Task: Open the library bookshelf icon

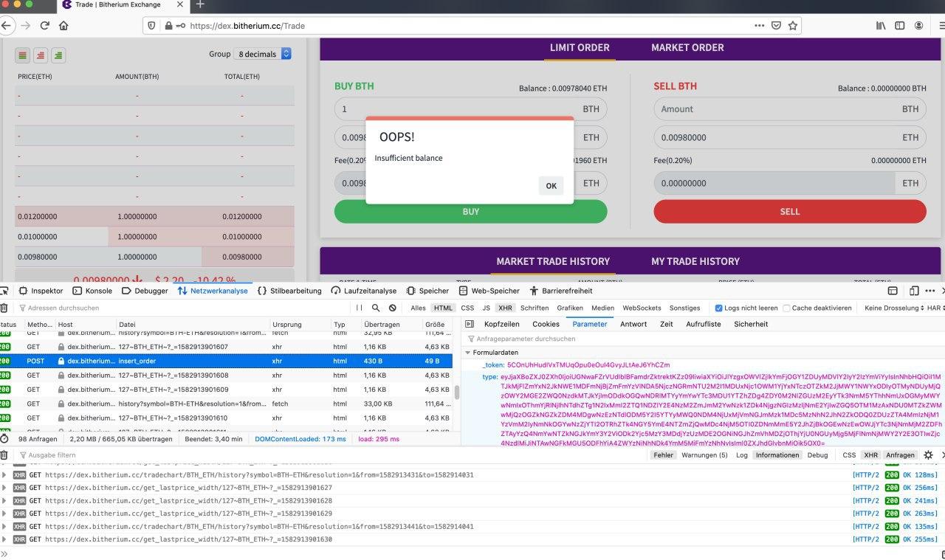Action: (881, 25)
